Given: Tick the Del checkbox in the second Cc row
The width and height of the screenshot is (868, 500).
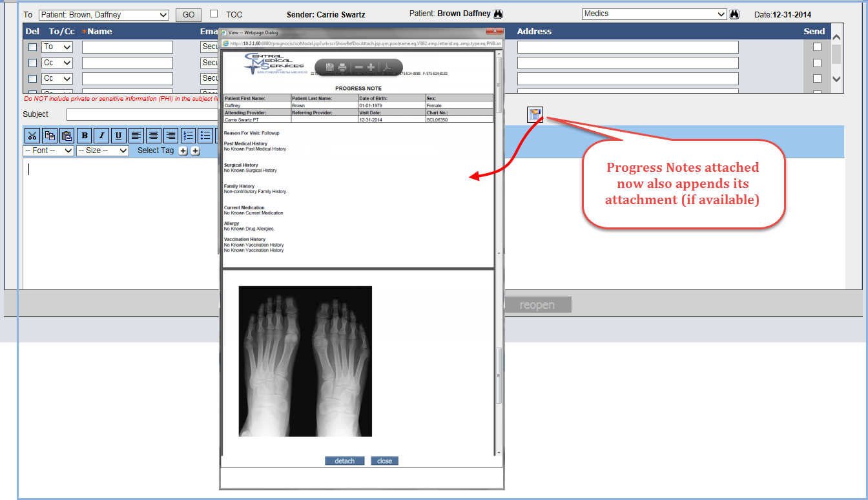Looking at the screenshot, I should coord(32,79).
